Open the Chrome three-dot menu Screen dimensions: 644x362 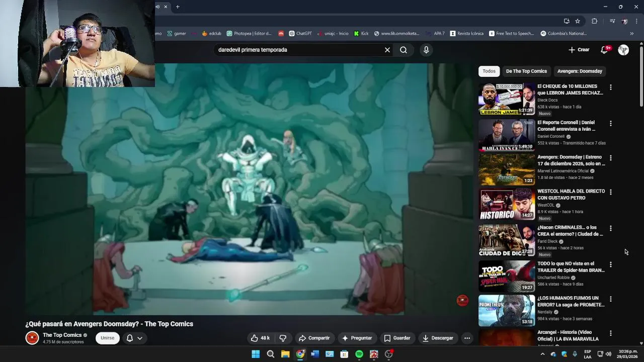[x=636, y=21]
